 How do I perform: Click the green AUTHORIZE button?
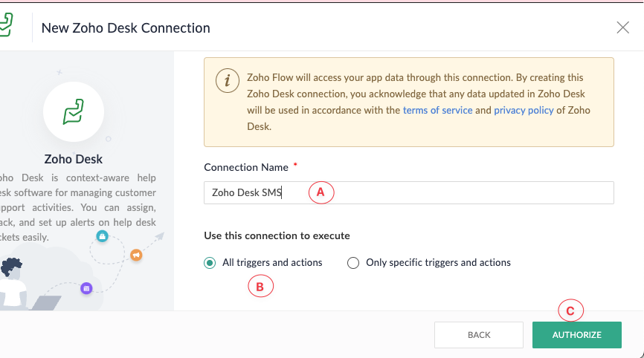pos(576,335)
